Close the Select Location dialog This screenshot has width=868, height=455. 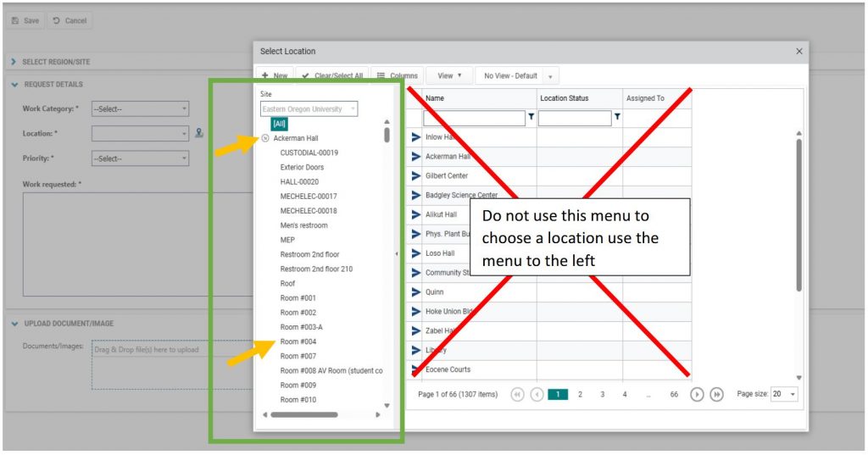point(798,52)
